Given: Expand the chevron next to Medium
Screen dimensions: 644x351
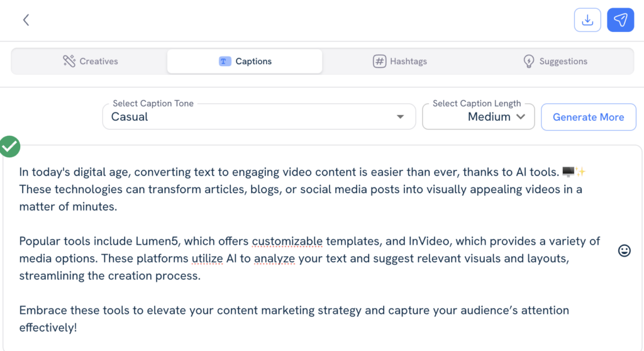Looking at the screenshot, I should click(x=520, y=116).
